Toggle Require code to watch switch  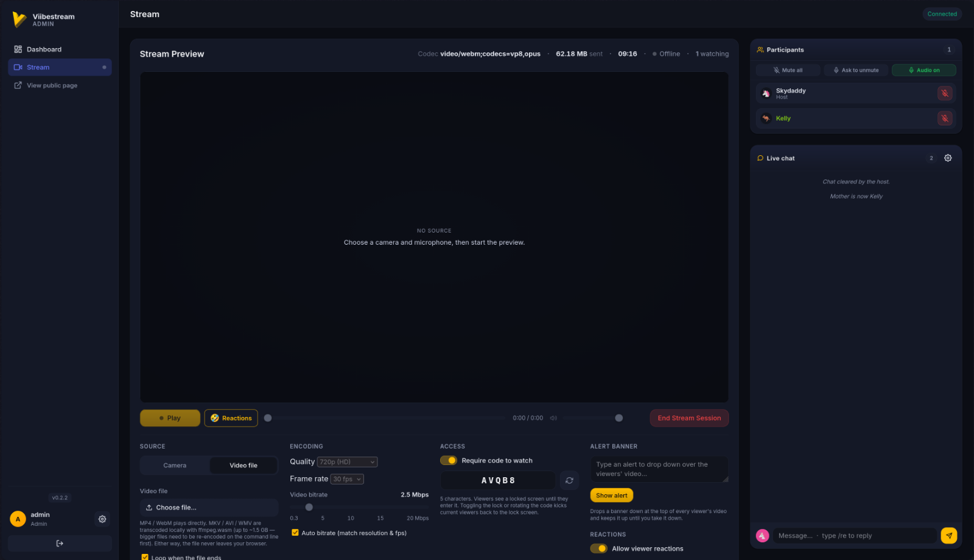pos(449,461)
